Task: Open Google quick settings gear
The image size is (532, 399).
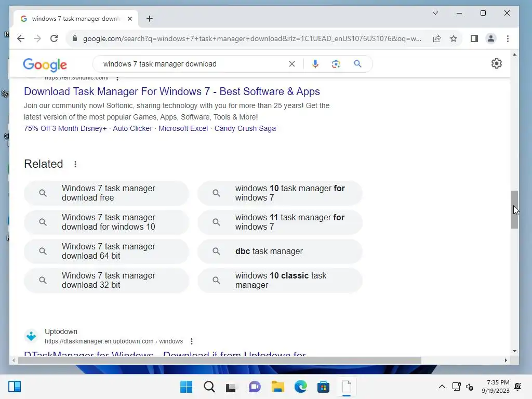Action: (x=496, y=63)
